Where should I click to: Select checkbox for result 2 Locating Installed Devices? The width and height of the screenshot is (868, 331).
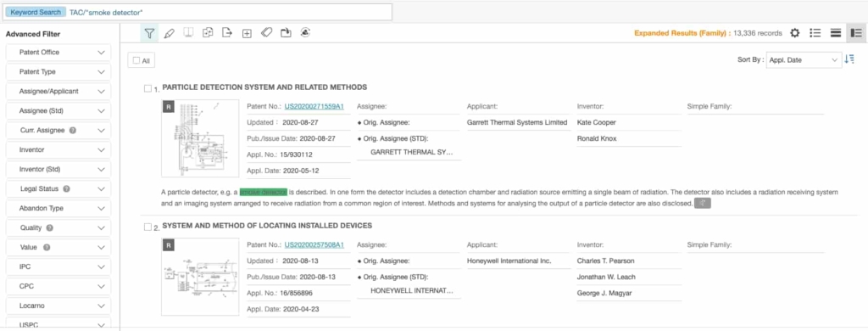coord(147,227)
